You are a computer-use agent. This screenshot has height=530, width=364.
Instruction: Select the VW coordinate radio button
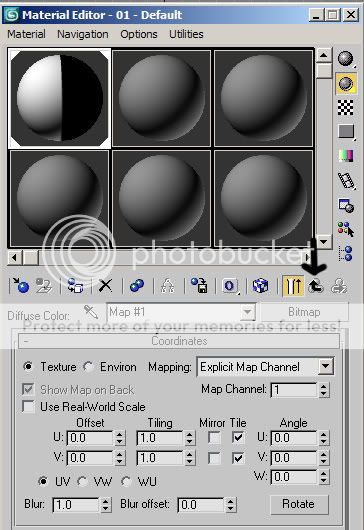(x=82, y=481)
